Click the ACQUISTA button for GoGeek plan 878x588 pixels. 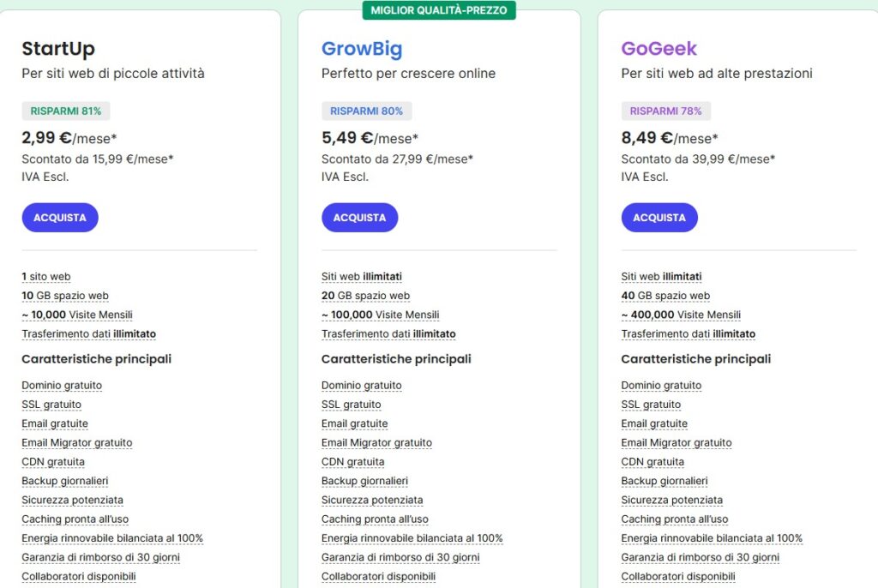659,217
